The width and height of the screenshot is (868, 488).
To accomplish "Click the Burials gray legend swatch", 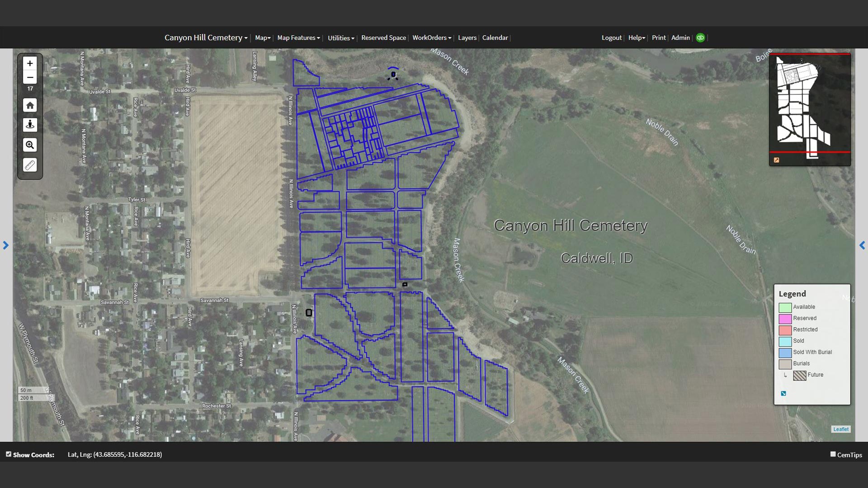I will point(785,364).
